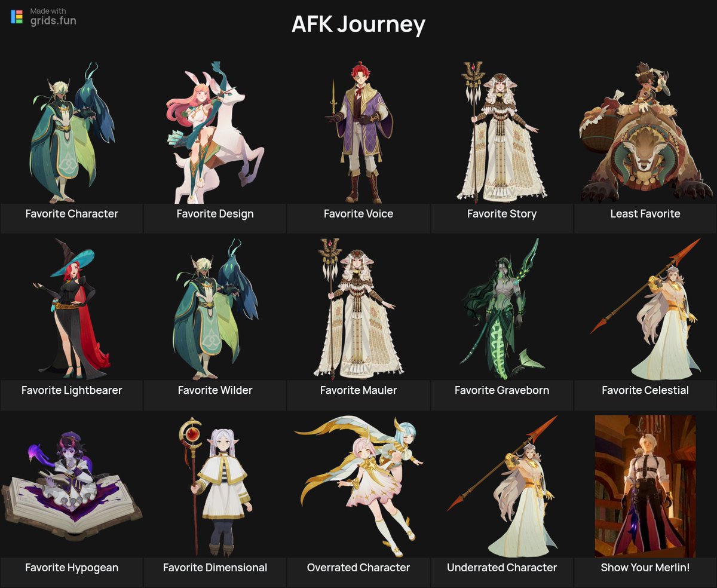717x588 pixels.
Task: Click the 'AFK Journey' title
Action: (x=358, y=24)
